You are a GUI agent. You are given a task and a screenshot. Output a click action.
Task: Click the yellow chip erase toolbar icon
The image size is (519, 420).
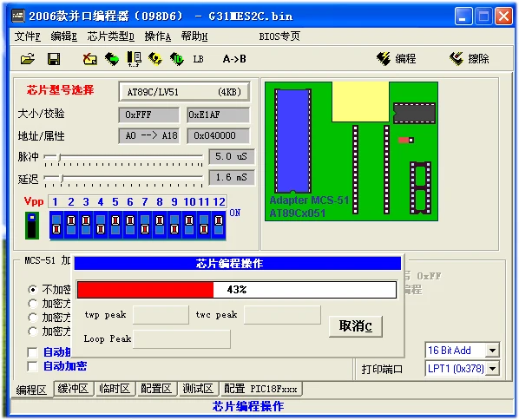[x=89, y=59]
